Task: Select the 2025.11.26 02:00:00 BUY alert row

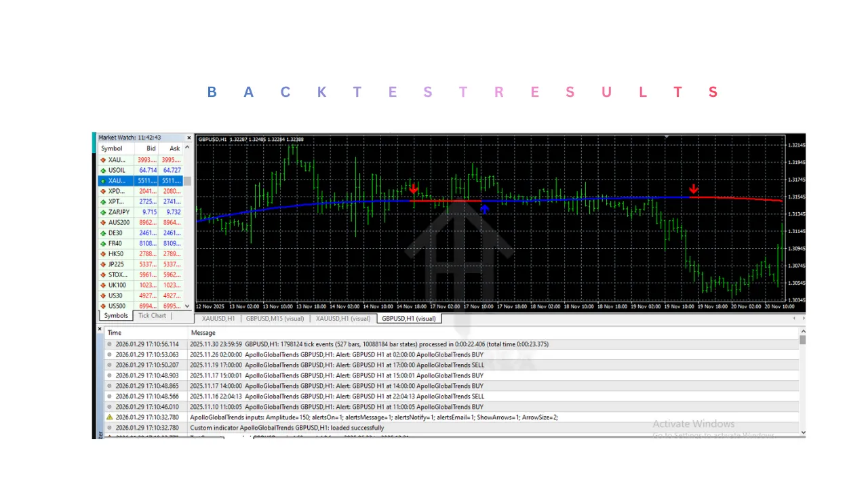Action: (452, 354)
